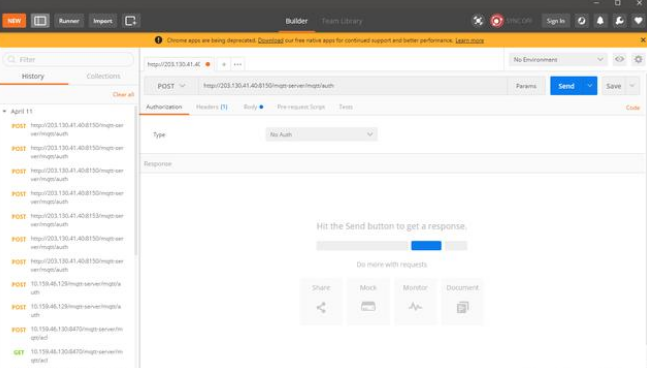Open manage environments gear icon
Viewport: 647px width, 368px height.
[638, 59]
